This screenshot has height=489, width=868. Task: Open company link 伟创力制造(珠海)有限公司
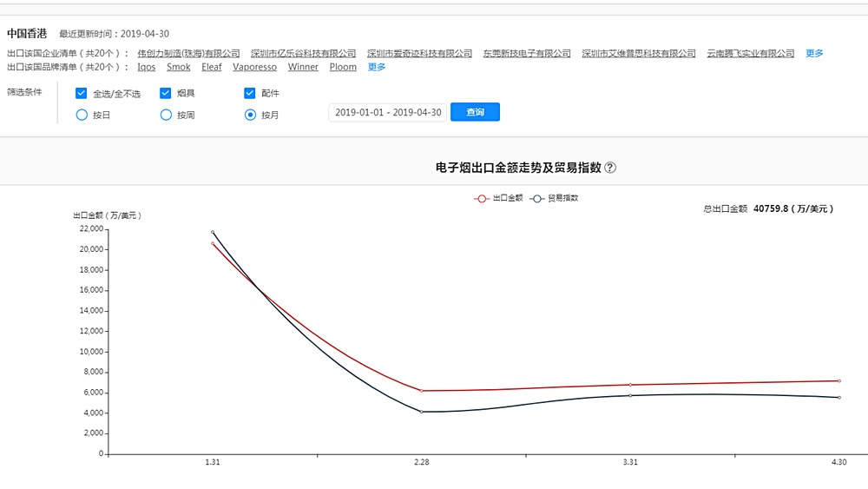point(188,53)
